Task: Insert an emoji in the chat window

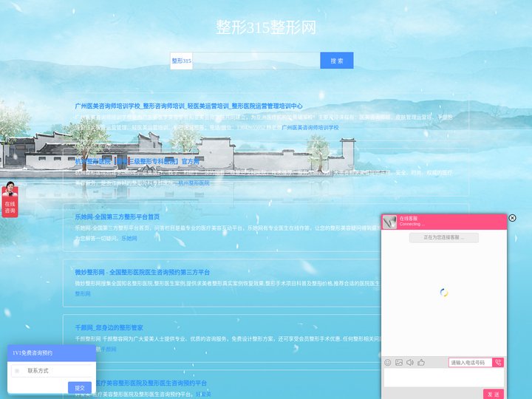Action: (x=387, y=362)
